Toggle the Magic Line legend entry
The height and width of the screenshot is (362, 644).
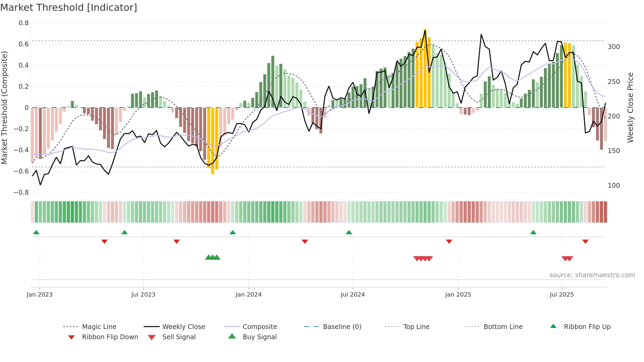[x=90, y=327]
